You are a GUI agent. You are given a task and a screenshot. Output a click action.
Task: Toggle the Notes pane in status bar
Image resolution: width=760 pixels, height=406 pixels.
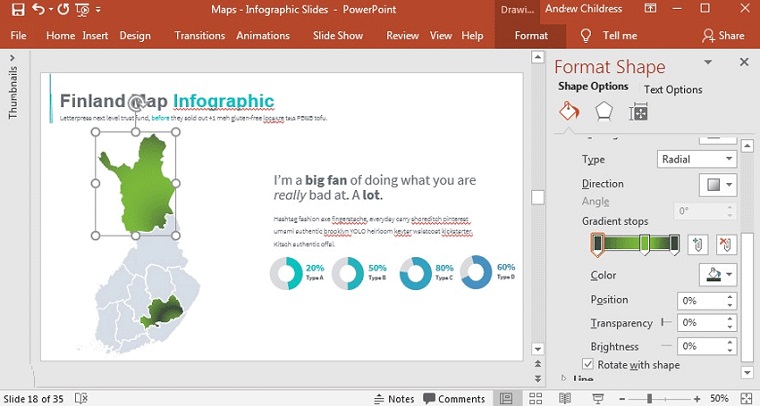click(393, 398)
